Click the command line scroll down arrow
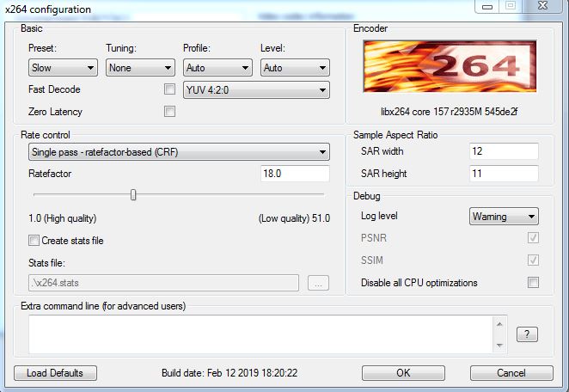569x392 pixels. [x=499, y=346]
